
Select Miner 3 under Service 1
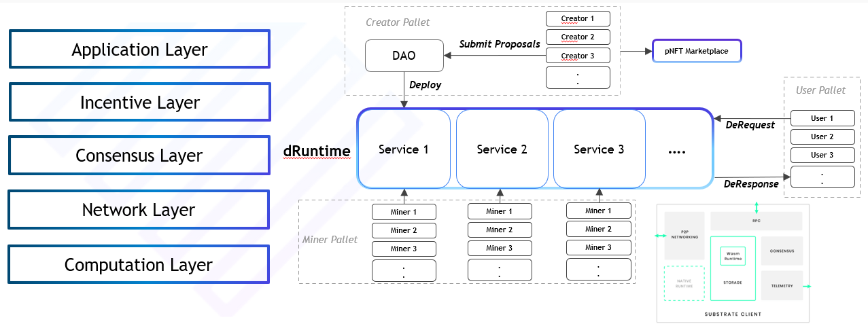[404, 249]
